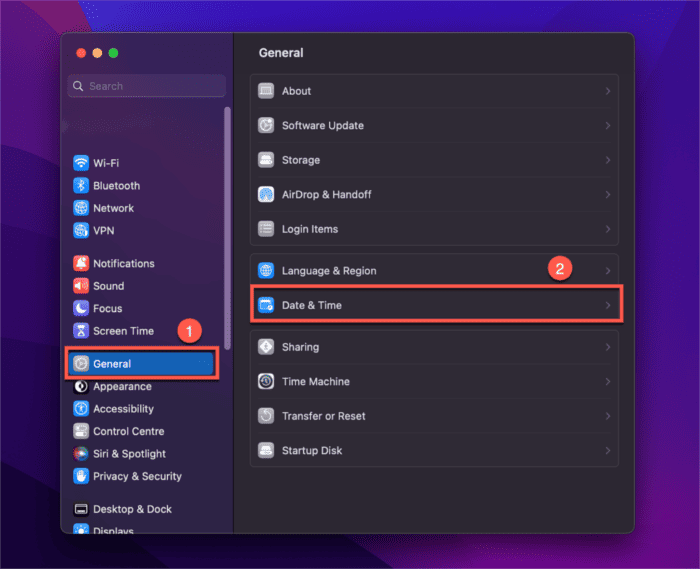Open Date & Time via its chevron
The image size is (700, 569).
[x=607, y=305]
